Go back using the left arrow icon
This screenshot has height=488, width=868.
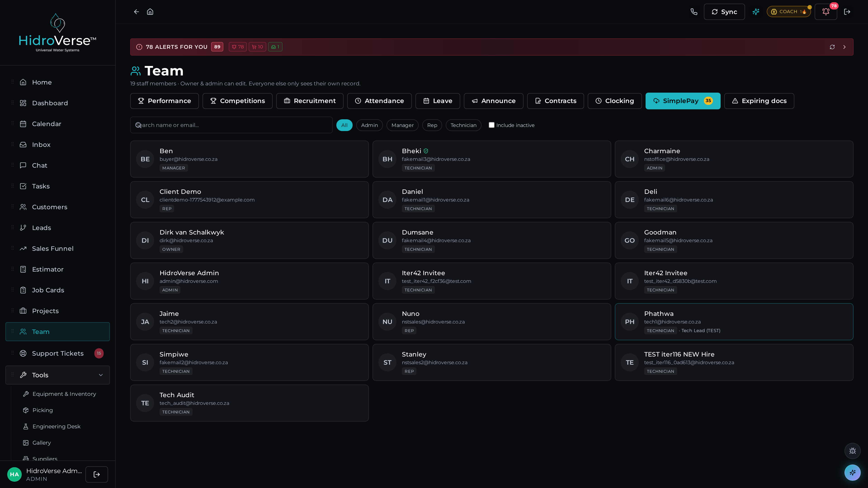point(136,12)
